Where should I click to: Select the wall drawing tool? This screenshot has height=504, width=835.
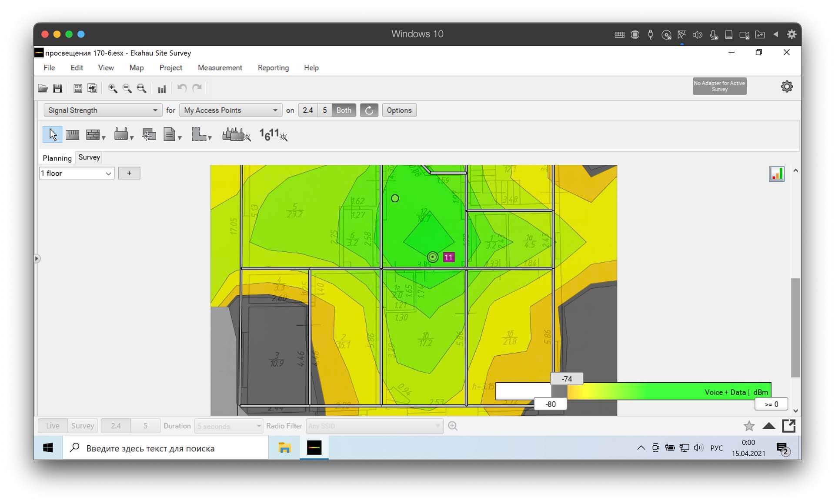tap(95, 135)
